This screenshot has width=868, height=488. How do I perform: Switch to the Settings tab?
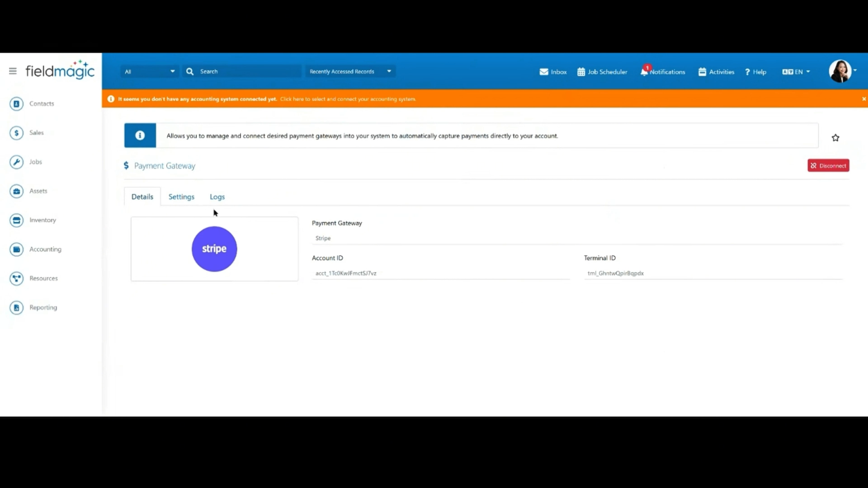coord(181,197)
